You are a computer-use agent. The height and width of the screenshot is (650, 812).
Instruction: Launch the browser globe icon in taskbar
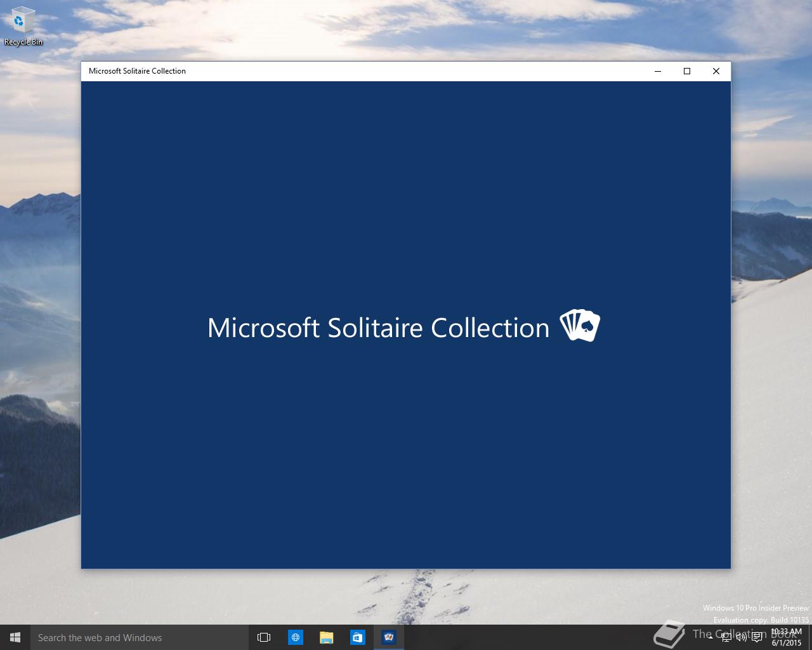(x=296, y=637)
